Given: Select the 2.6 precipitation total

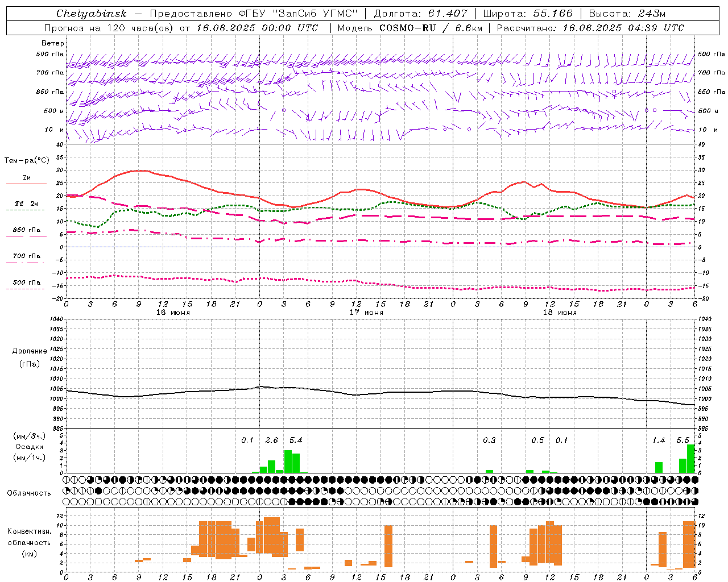Looking at the screenshot, I should pos(272,440).
